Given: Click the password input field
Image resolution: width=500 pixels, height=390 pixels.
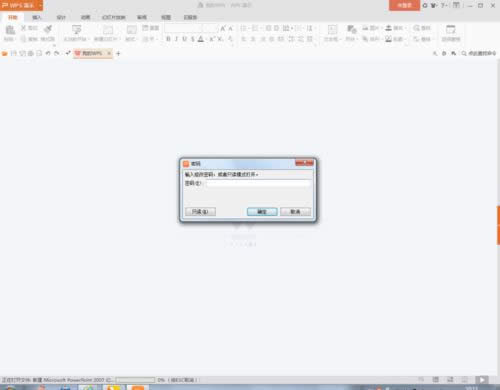Looking at the screenshot, I should pyautogui.click(x=258, y=183).
